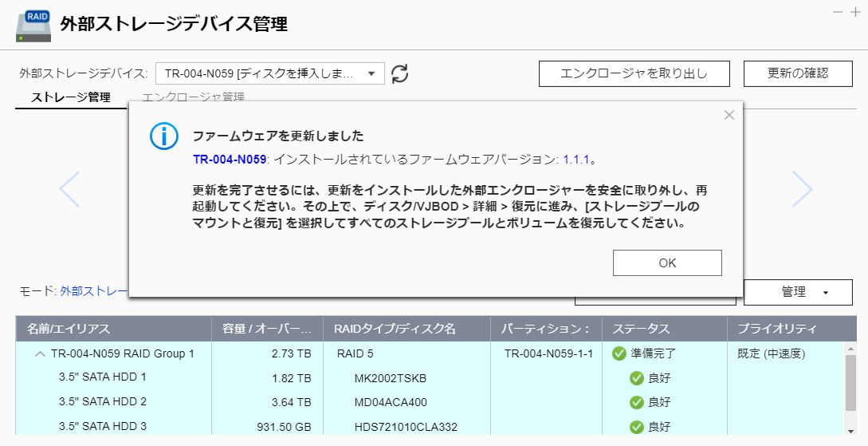This screenshot has width=868, height=446.
Task: Open the 外部ストレージデバイス dropdown TR-004-N059
Action: click(270, 73)
